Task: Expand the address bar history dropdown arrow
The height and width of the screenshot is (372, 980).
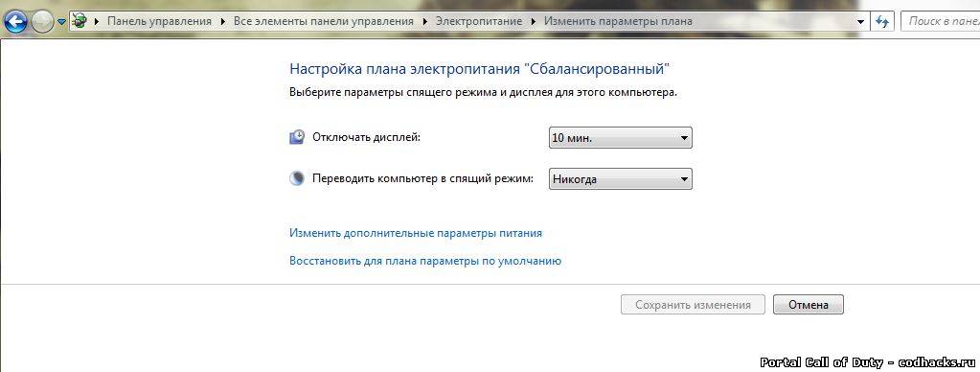Action: 862,21
